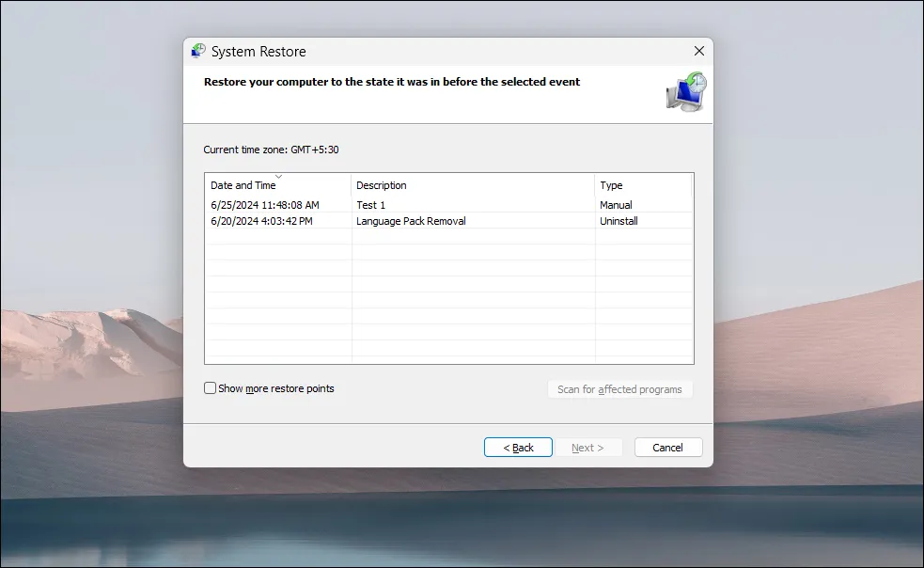The width and height of the screenshot is (924, 568).
Task: Click the Current time zone label
Action: 272,149
